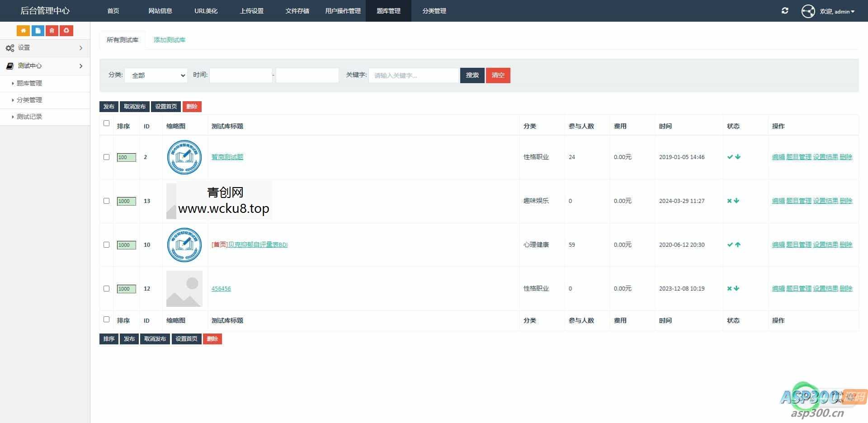Click the X status icon for ID 13
Screen dimensions: 868x423
pyautogui.click(x=729, y=201)
